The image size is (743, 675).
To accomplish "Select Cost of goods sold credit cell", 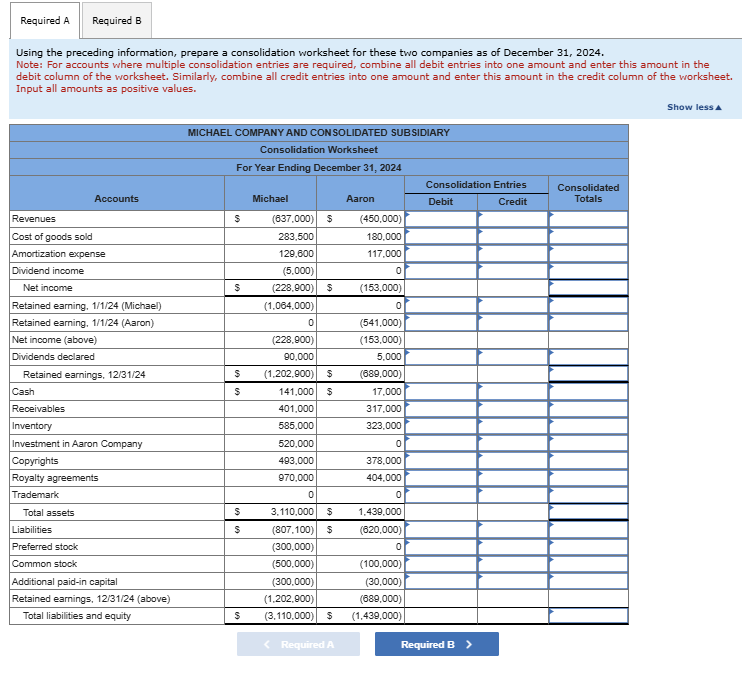I will point(513,236).
